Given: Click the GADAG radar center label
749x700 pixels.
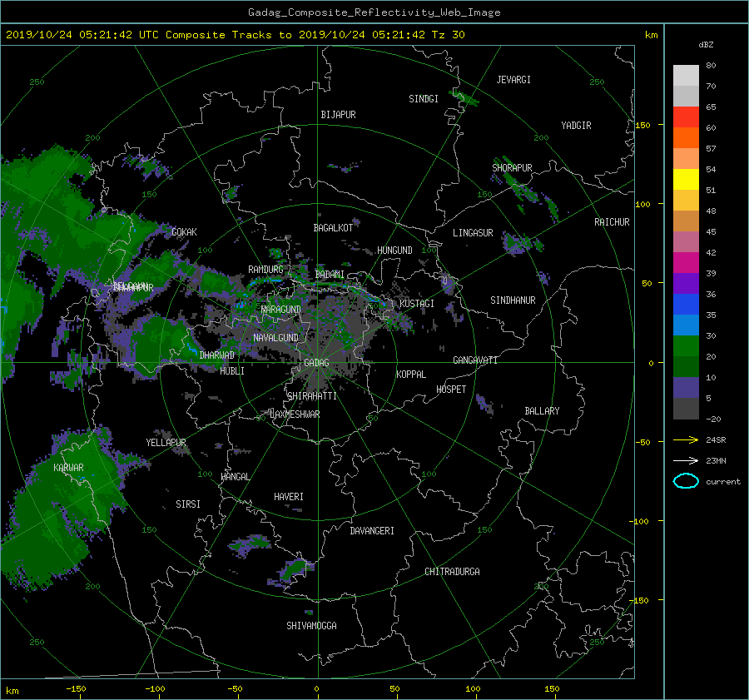Looking at the screenshot, I should tap(316, 363).
